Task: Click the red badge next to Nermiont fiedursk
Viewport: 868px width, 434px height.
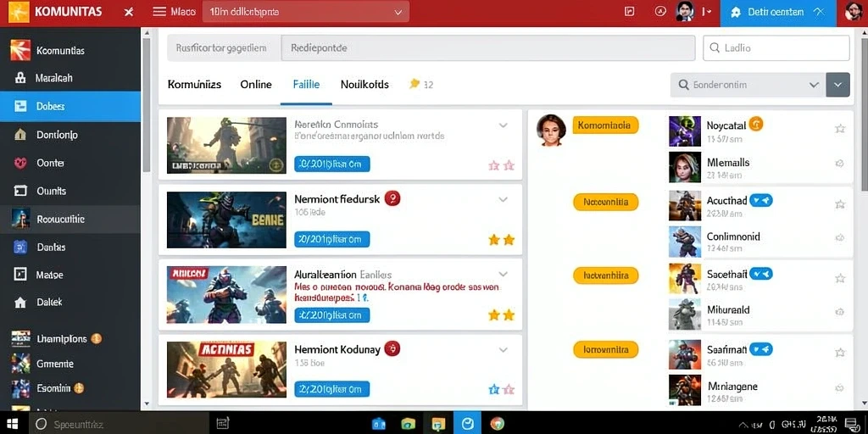Action: click(392, 198)
